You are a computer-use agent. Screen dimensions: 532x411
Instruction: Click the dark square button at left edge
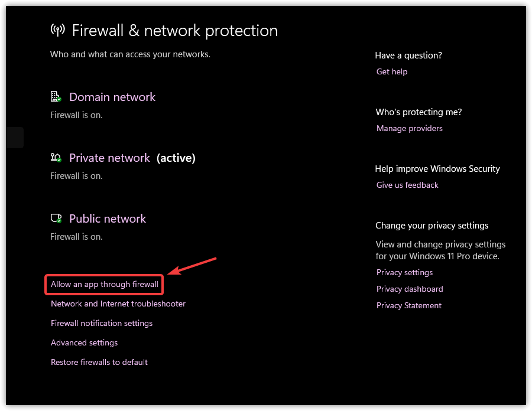point(14,138)
